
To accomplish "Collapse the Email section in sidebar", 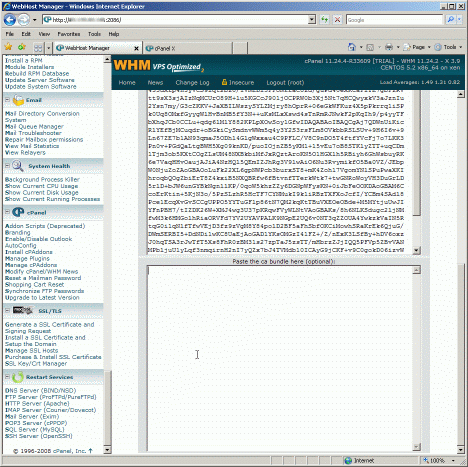I will 7,100.
